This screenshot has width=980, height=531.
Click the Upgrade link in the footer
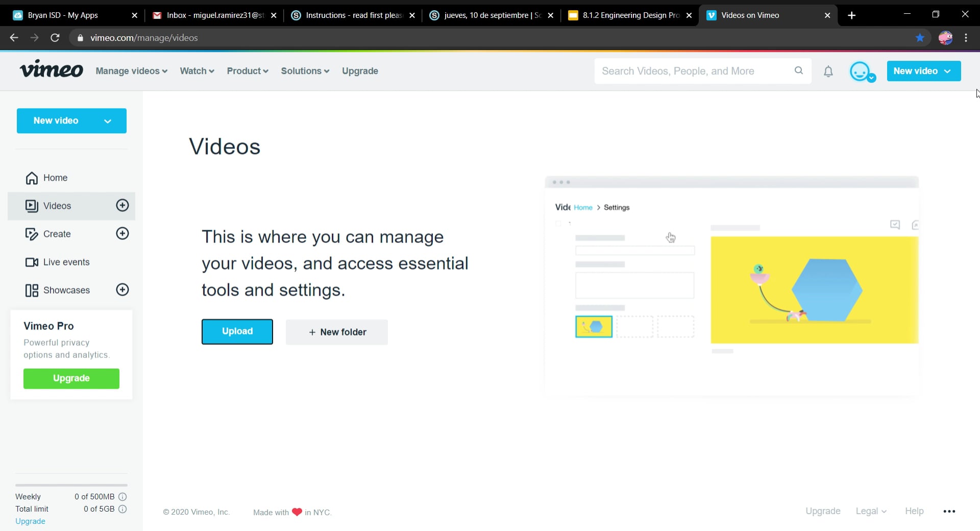823,511
